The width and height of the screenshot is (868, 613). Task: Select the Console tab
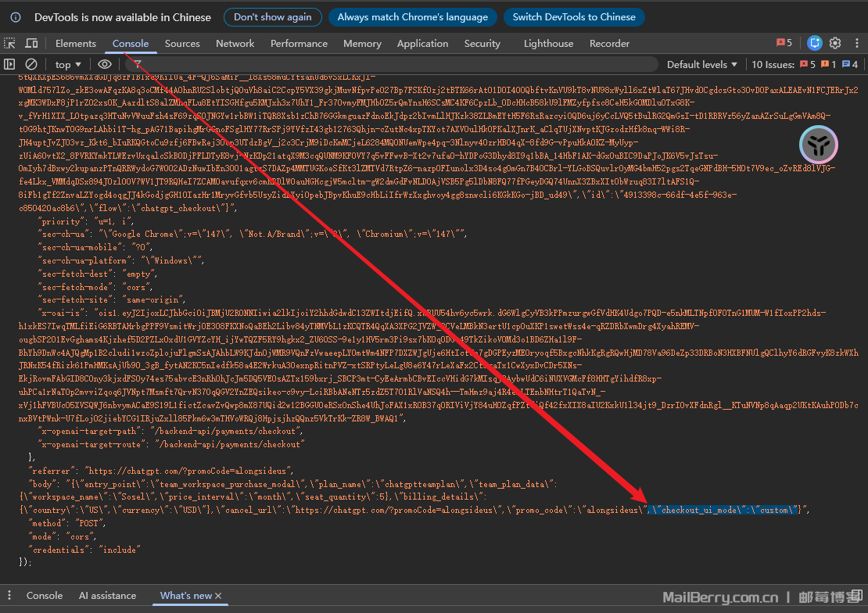click(x=130, y=43)
